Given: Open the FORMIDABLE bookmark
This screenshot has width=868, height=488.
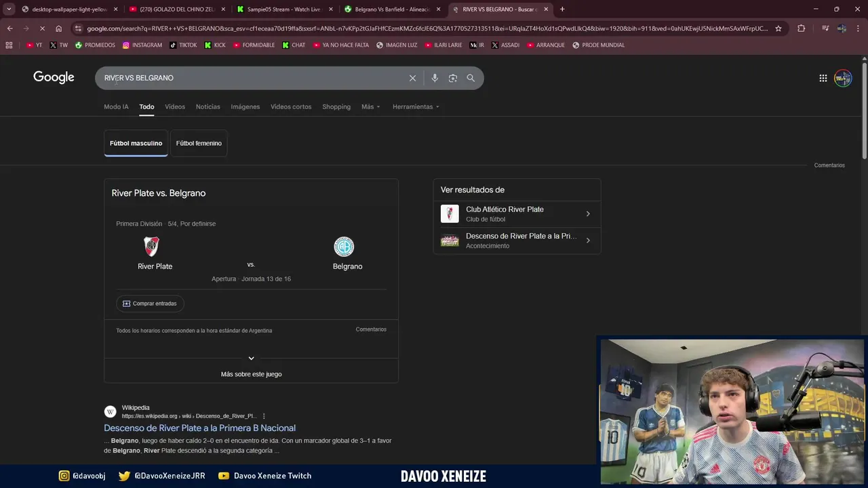Looking at the screenshot, I should tap(254, 45).
